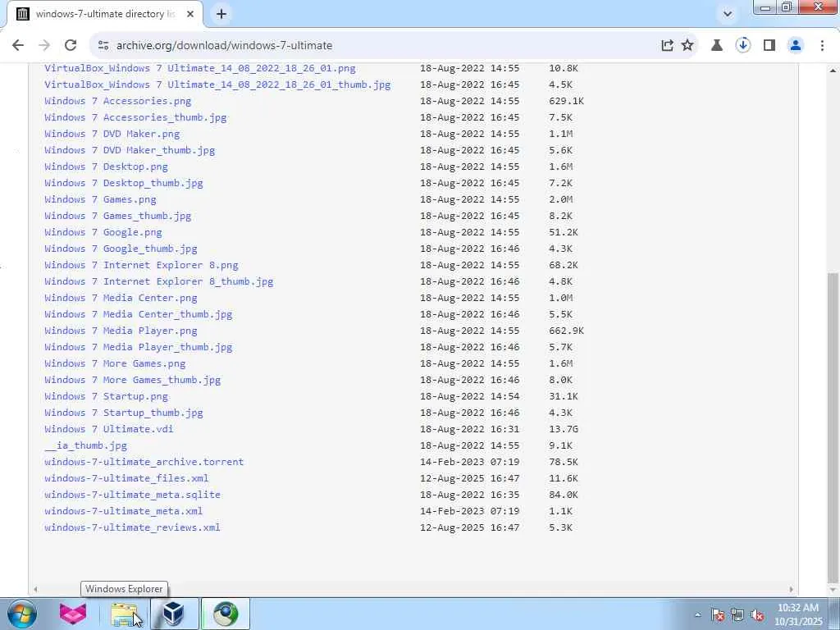Image resolution: width=840 pixels, height=630 pixels.
Task: Expand the tab search dropdown arrow
Action: [727, 14]
